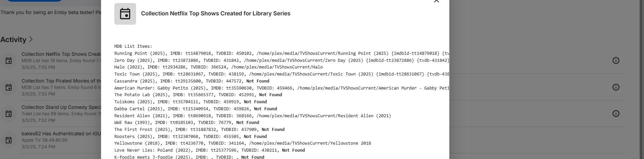
Task: Open info for Netflix Top Shows activity
Action: [x=616, y=60]
